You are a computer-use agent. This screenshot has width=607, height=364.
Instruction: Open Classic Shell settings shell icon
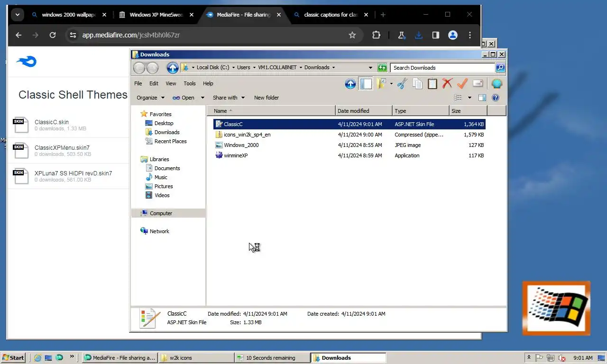(x=497, y=84)
